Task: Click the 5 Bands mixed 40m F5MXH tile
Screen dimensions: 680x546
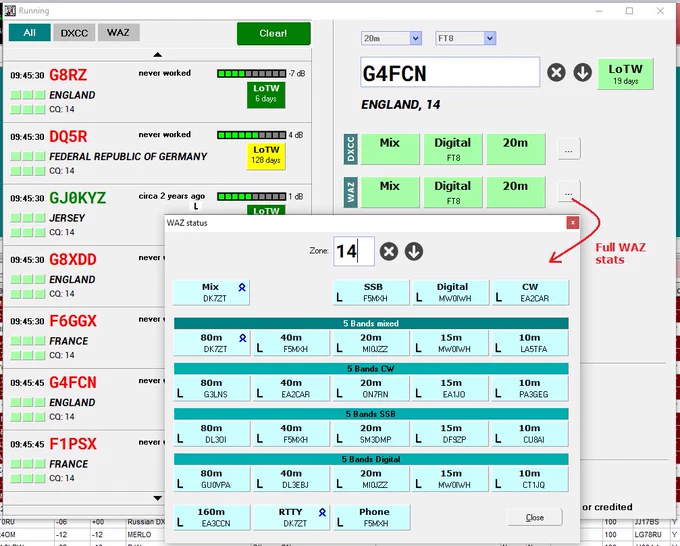Action: tap(291, 343)
